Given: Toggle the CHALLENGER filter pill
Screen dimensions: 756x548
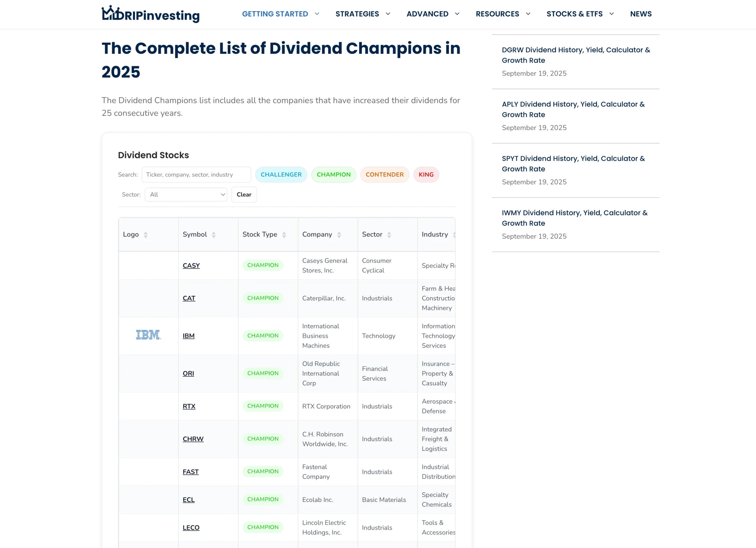Looking at the screenshot, I should pos(281,174).
